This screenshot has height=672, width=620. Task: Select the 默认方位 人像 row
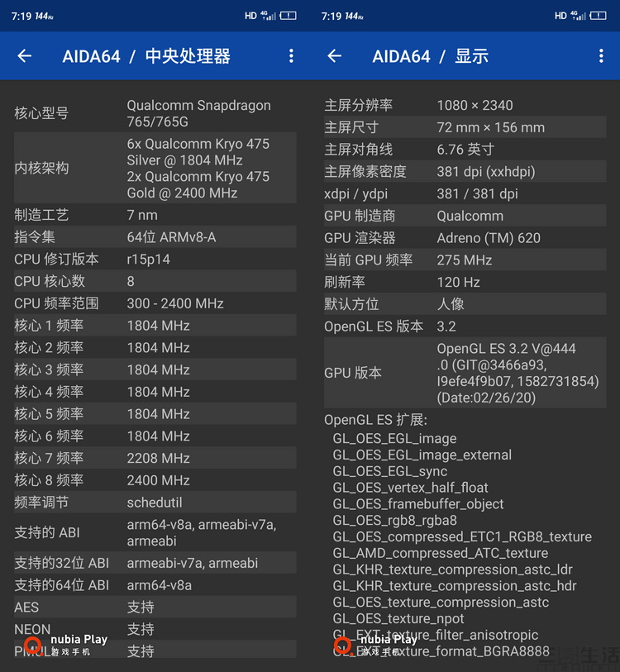465,304
